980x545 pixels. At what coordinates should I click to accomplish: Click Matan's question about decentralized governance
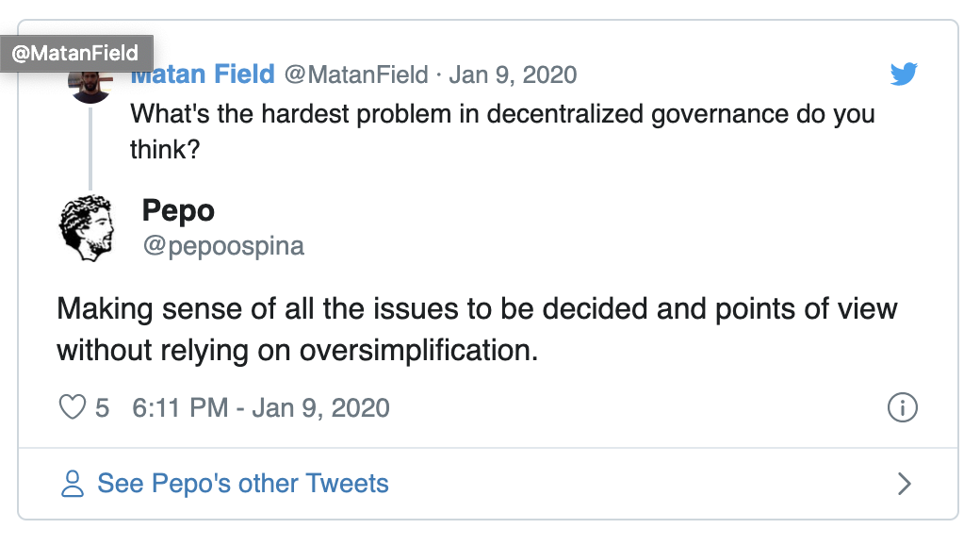pyautogui.click(x=502, y=131)
